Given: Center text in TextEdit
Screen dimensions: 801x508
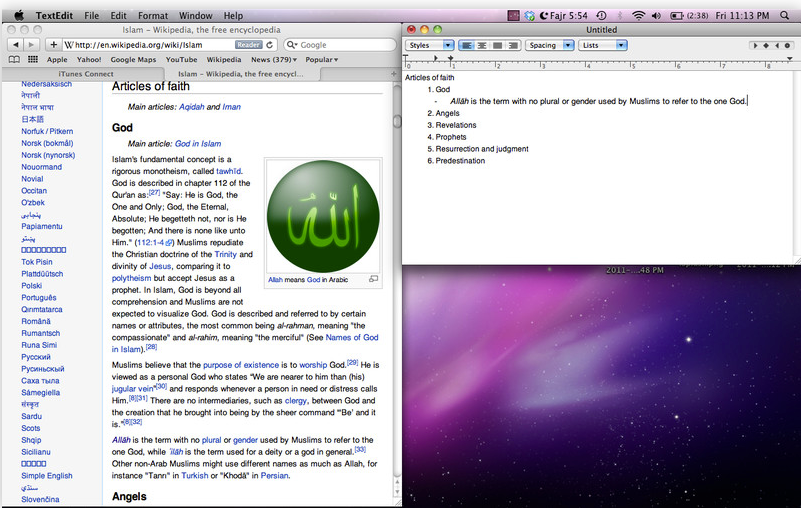Looking at the screenshot, I should click(482, 45).
